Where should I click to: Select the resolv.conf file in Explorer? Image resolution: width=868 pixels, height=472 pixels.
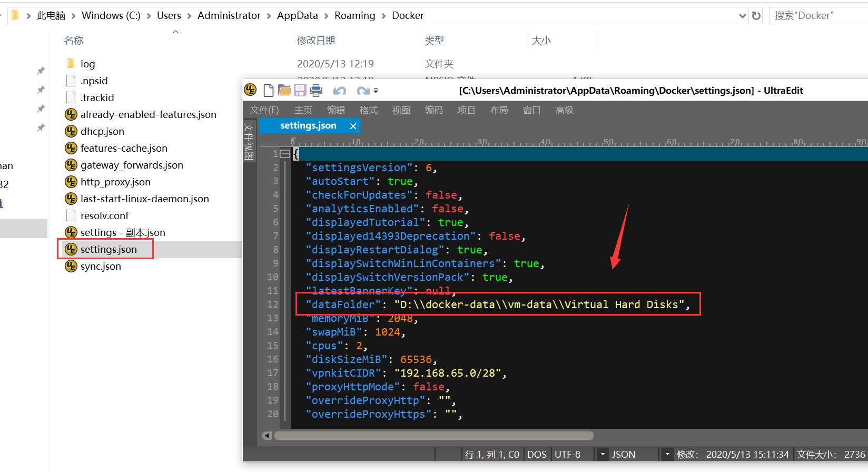click(x=104, y=215)
